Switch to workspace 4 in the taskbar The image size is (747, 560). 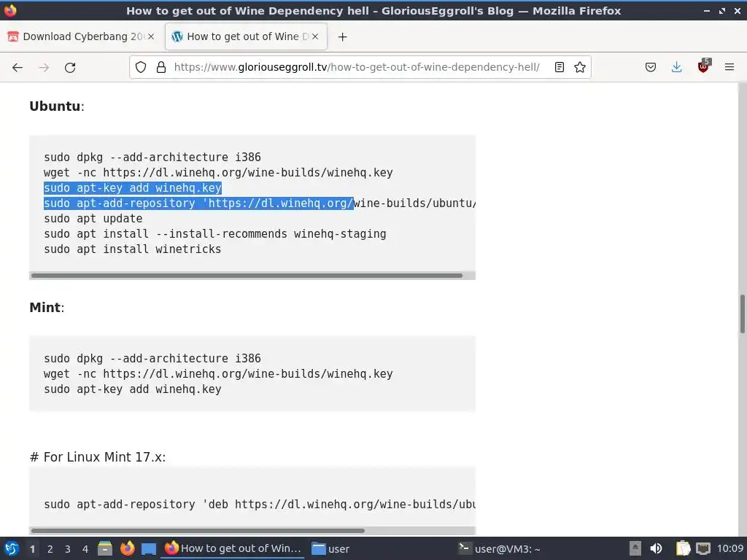(85, 549)
